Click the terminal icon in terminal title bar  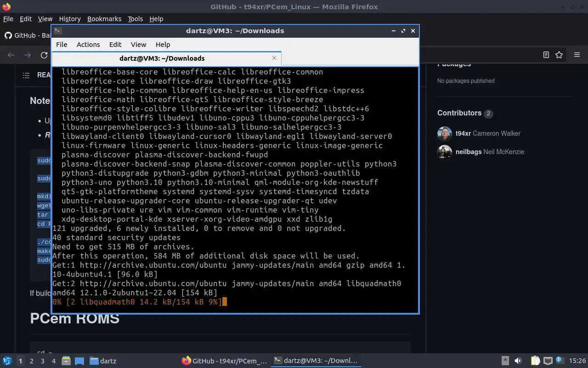(58, 31)
